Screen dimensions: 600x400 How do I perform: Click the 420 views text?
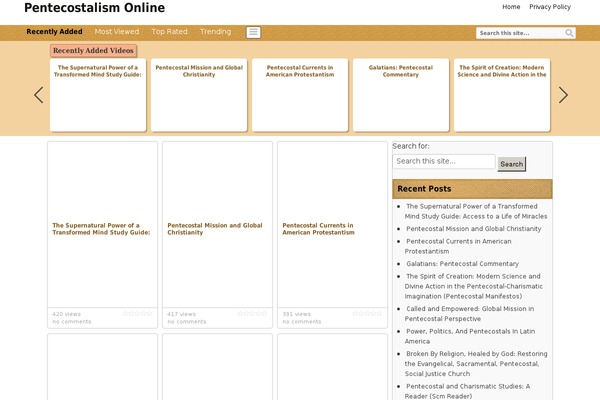coord(67,314)
